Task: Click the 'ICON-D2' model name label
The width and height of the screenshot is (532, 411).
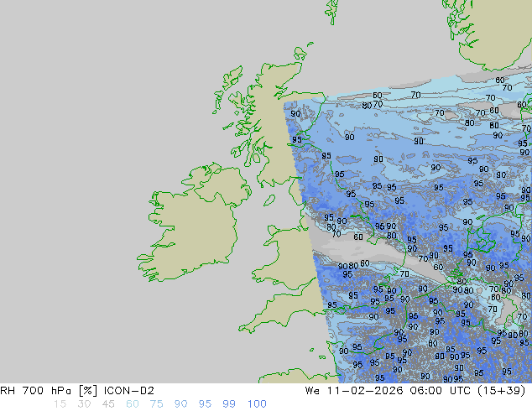Action: tap(129, 391)
